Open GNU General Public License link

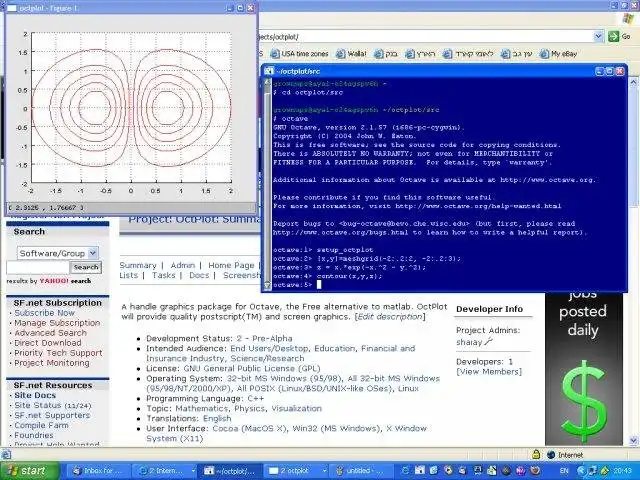pyautogui.click(x=252, y=369)
